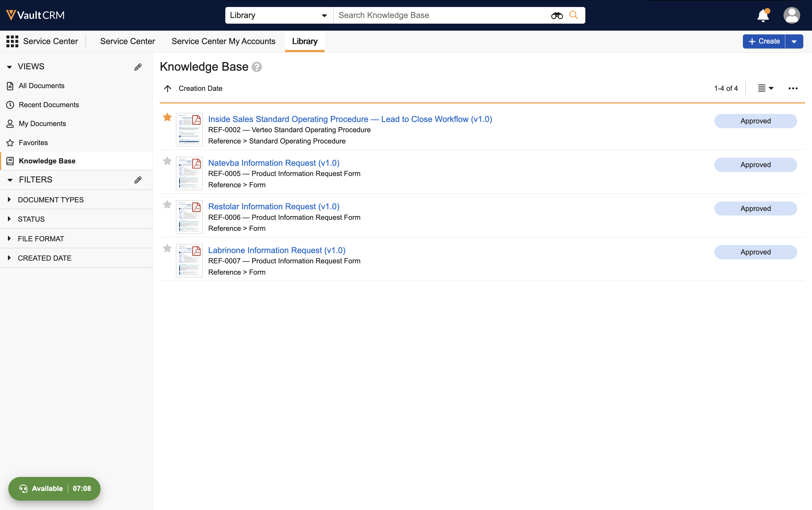Switch to Service Center My Accounts tab
The width and height of the screenshot is (812, 510).
tap(223, 41)
